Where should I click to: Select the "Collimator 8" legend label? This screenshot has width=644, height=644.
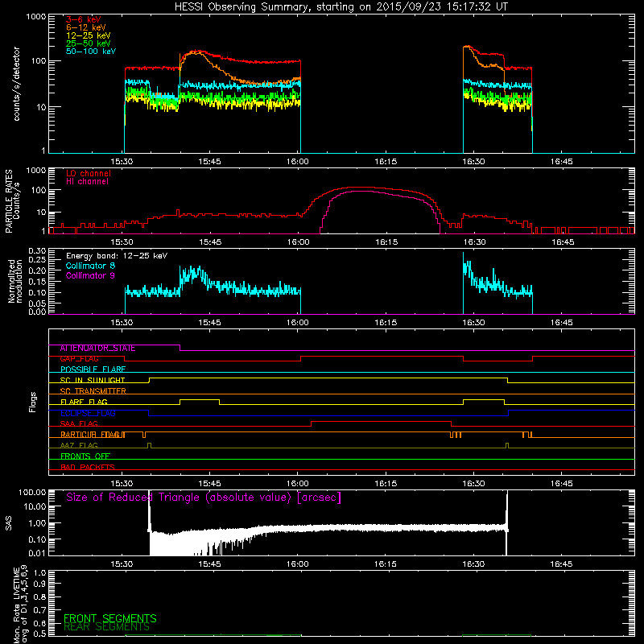click(x=90, y=266)
